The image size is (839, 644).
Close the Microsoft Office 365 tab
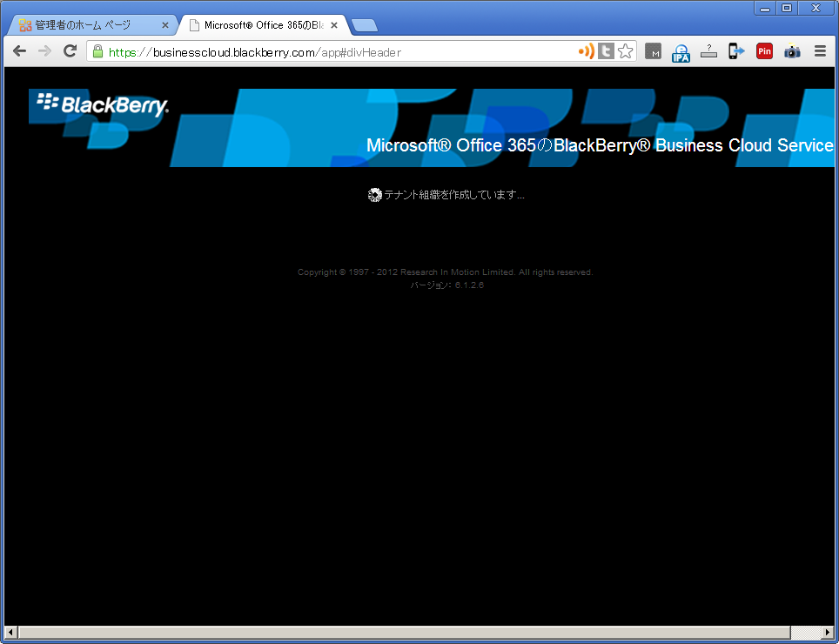pos(334,25)
